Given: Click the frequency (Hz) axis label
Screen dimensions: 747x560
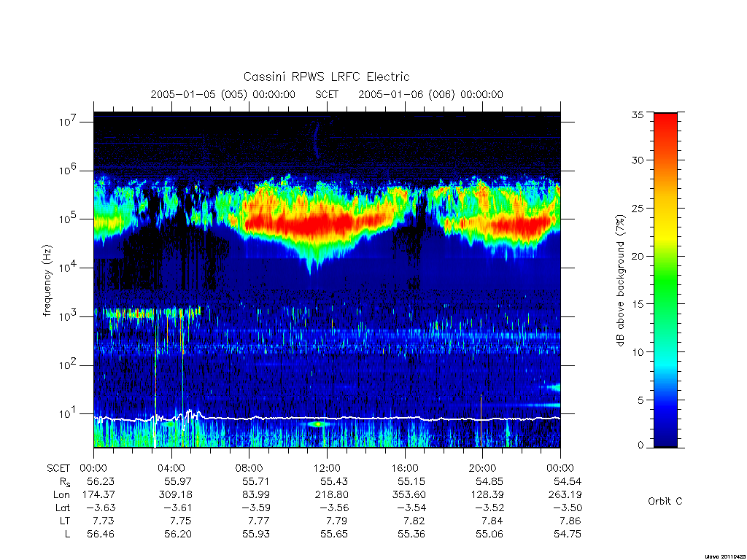Looking at the screenshot, I should point(47,281).
